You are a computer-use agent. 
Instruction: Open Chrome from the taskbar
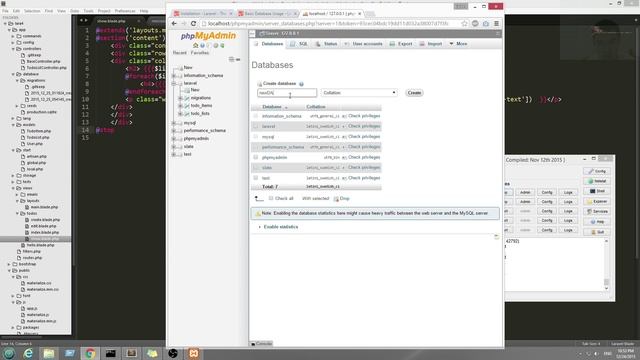point(90,353)
